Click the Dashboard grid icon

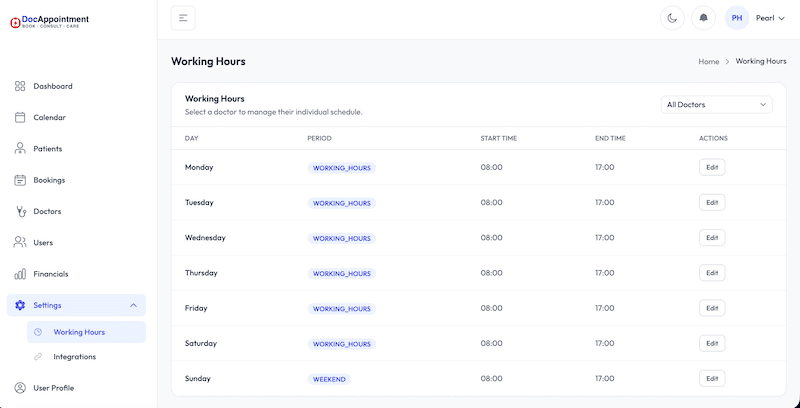point(20,86)
